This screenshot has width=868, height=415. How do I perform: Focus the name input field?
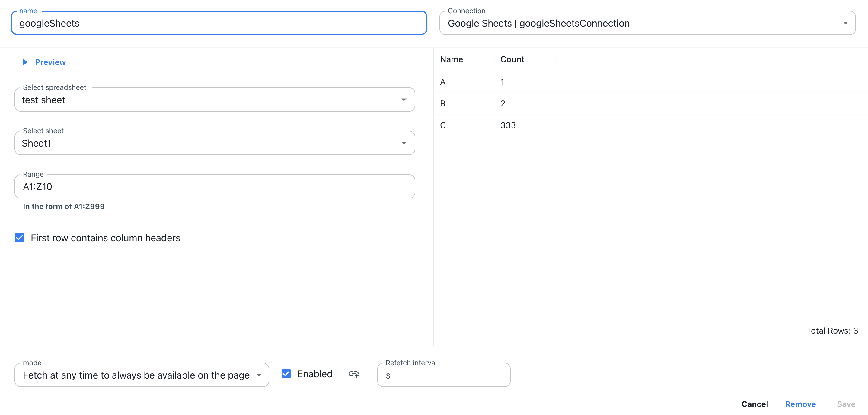[x=219, y=23]
